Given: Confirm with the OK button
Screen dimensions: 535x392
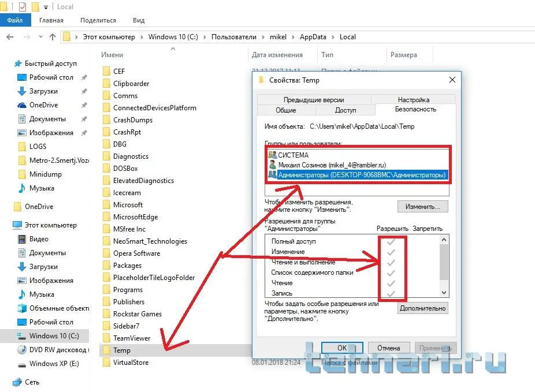Looking at the screenshot, I should click(x=342, y=348).
